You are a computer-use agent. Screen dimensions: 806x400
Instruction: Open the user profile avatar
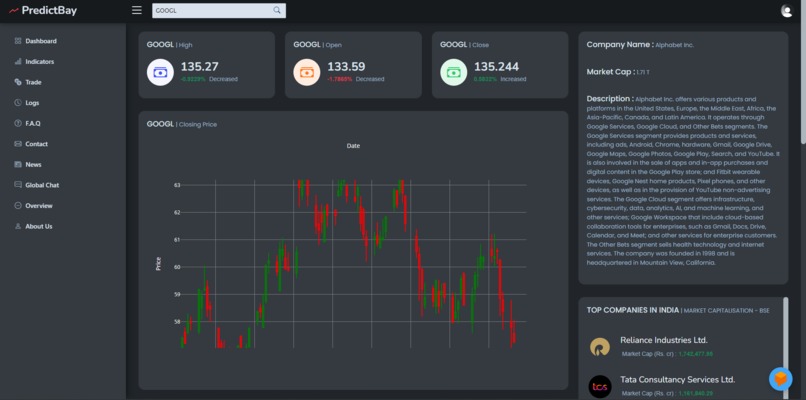(x=786, y=11)
